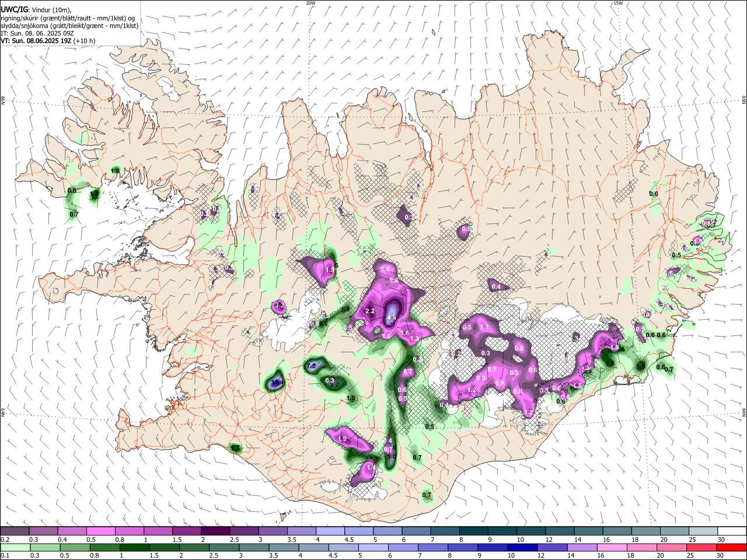Click the 20W longitude label
Viewport: 747px width, 560px height.
coord(310,3)
